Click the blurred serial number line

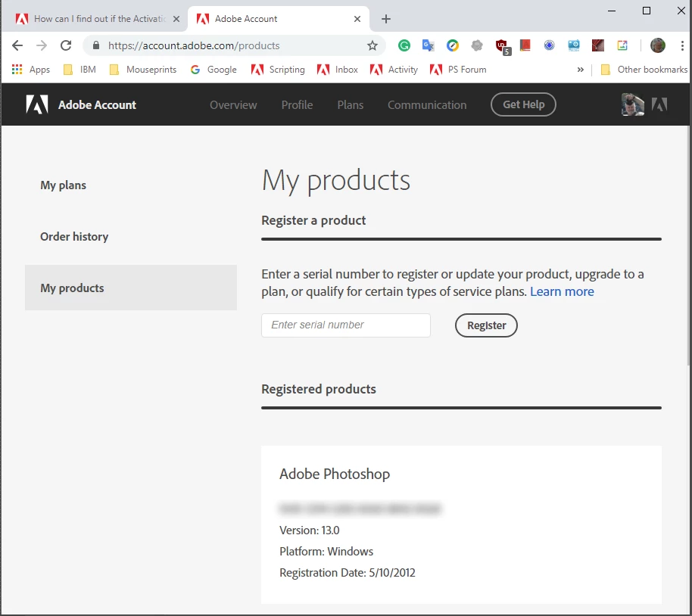coord(360,509)
